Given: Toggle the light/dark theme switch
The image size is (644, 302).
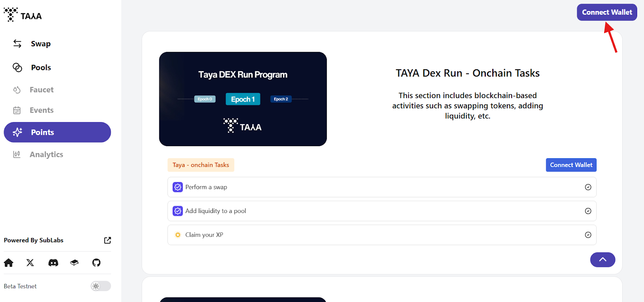Looking at the screenshot, I should pos(101,286).
